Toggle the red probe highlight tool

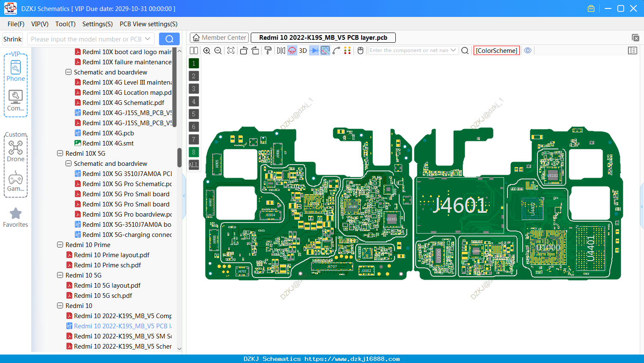[x=292, y=50]
